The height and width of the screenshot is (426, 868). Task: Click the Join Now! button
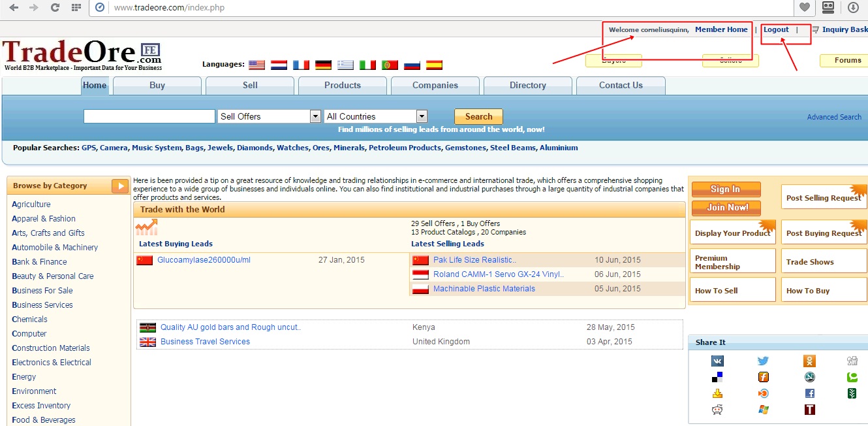[x=726, y=208]
